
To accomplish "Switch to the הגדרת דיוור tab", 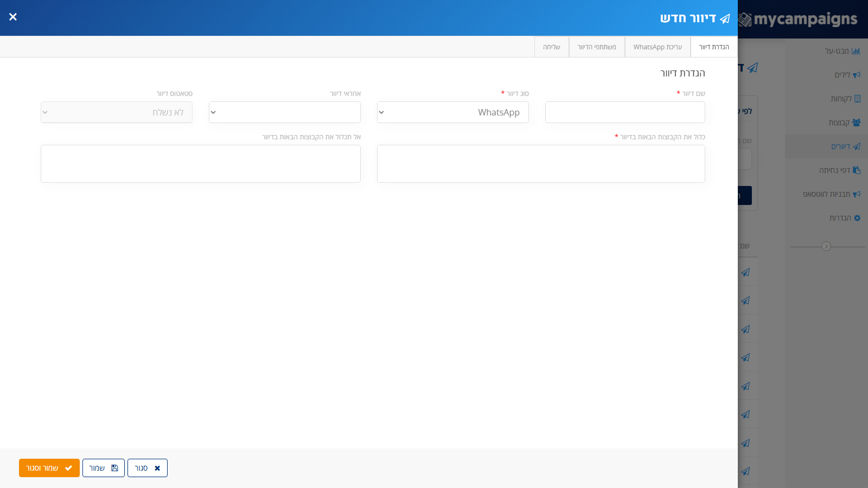I will pos(714,47).
